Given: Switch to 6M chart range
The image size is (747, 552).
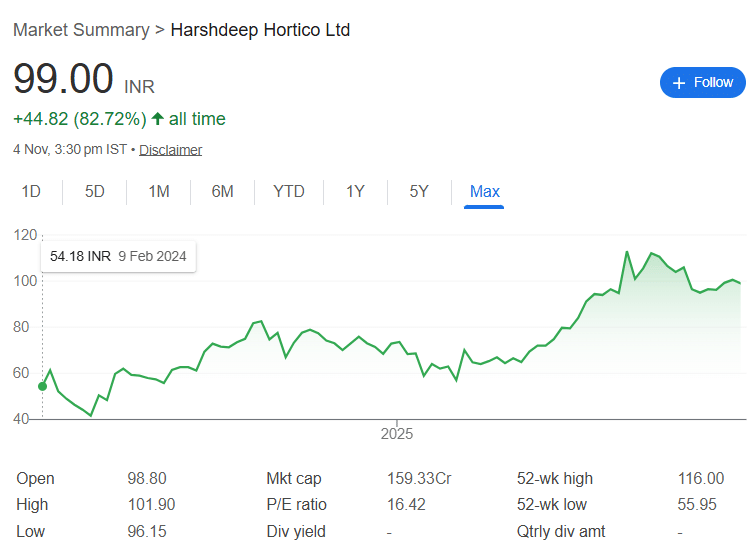Looking at the screenshot, I should [x=222, y=191].
